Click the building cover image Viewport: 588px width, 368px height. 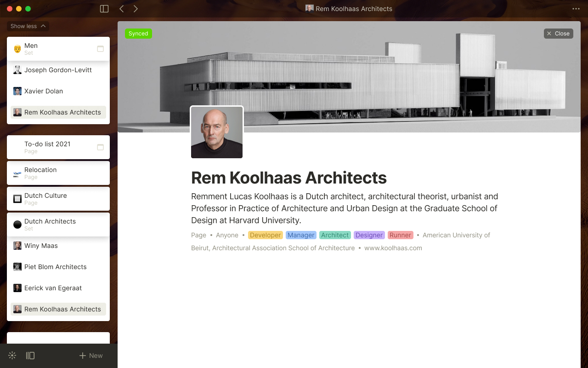pyautogui.click(x=349, y=76)
